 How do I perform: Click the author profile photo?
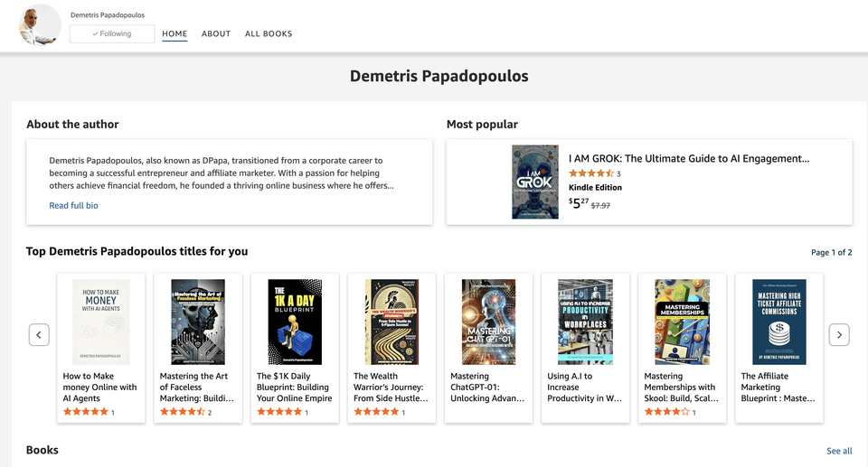(40, 25)
